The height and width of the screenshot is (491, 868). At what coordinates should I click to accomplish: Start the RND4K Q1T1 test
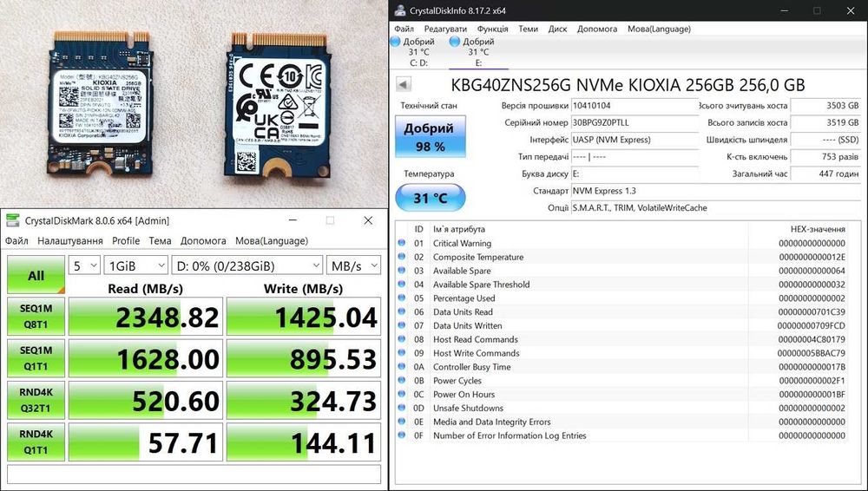pos(36,442)
